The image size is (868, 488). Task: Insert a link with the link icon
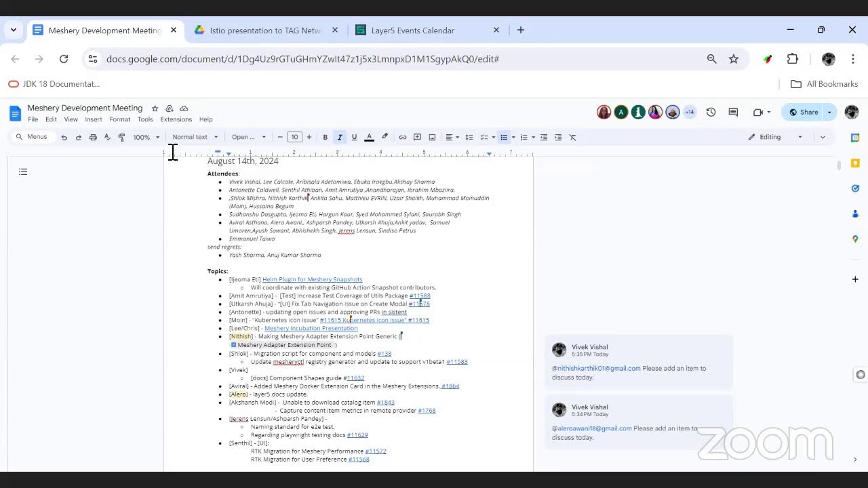pos(403,137)
